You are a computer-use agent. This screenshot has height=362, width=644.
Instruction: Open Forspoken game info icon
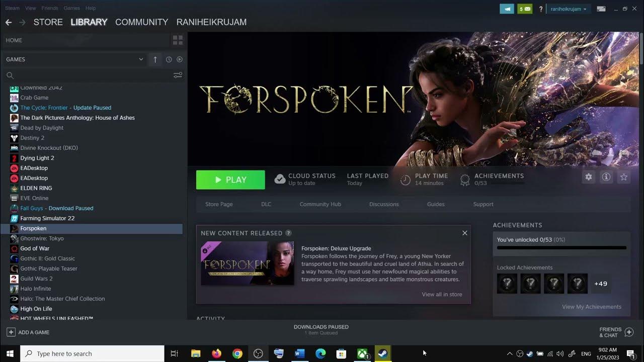pyautogui.click(x=606, y=177)
